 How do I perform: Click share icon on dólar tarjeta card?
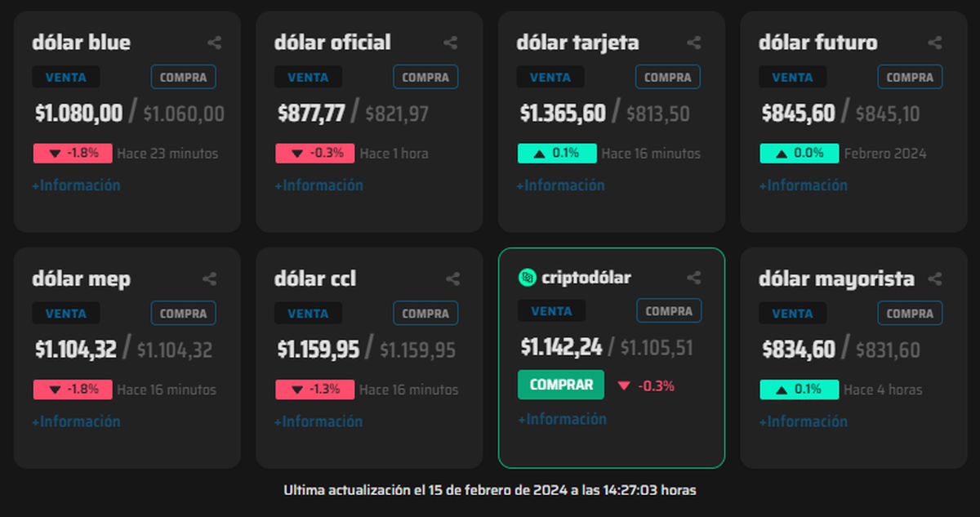pos(693,43)
